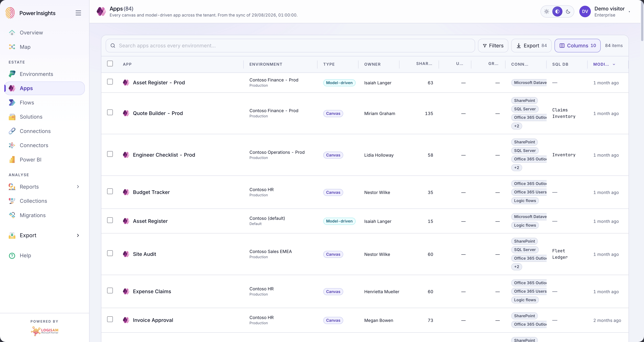The height and width of the screenshot is (342, 644).
Task: Click the search magnifier icon
Action: click(113, 46)
